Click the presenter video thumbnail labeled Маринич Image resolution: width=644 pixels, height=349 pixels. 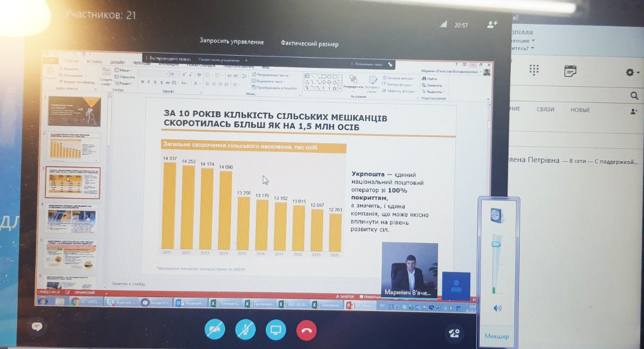[x=410, y=270]
